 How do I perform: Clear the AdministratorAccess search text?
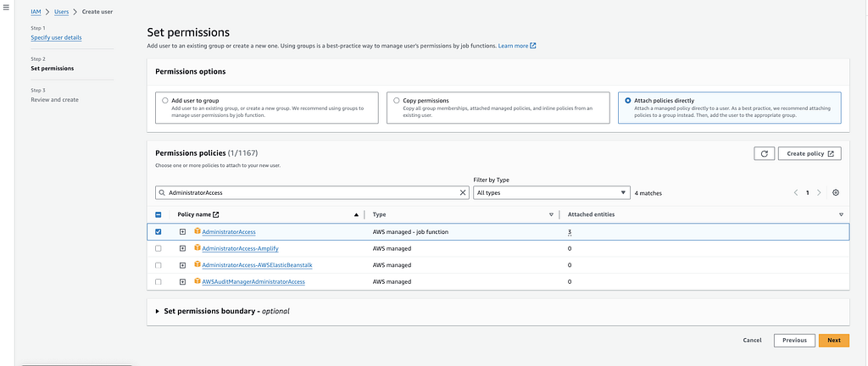pos(463,193)
